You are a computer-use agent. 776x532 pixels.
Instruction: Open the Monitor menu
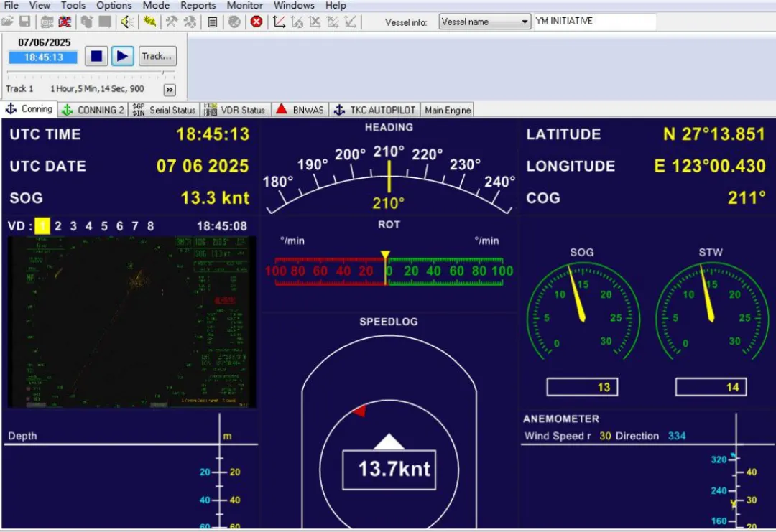(244, 6)
